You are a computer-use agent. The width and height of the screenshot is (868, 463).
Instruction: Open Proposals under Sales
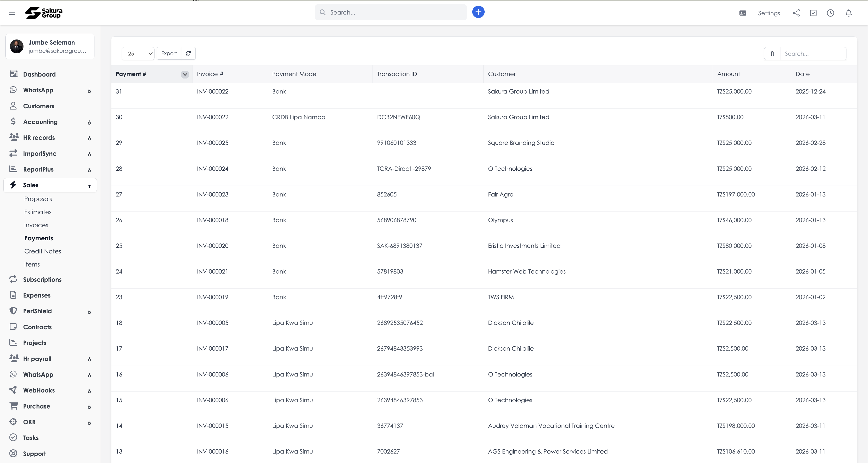(x=38, y=199)
